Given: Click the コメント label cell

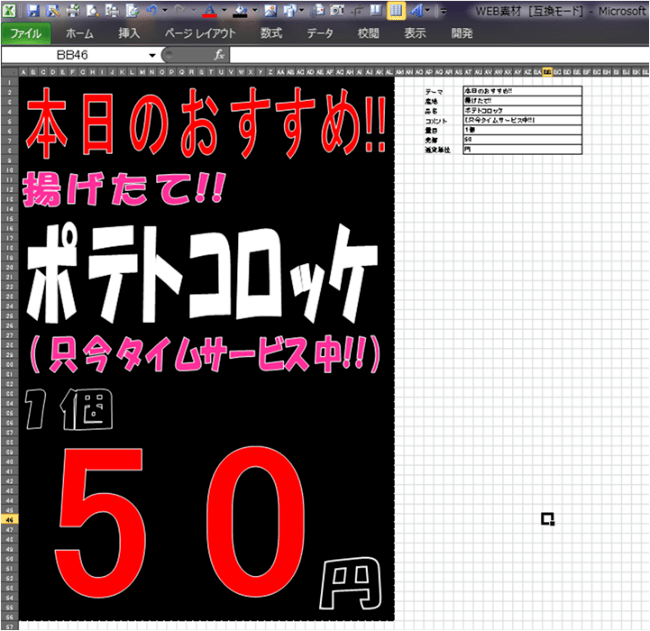Looking at the screenshot, I should [x=436, y=121].
